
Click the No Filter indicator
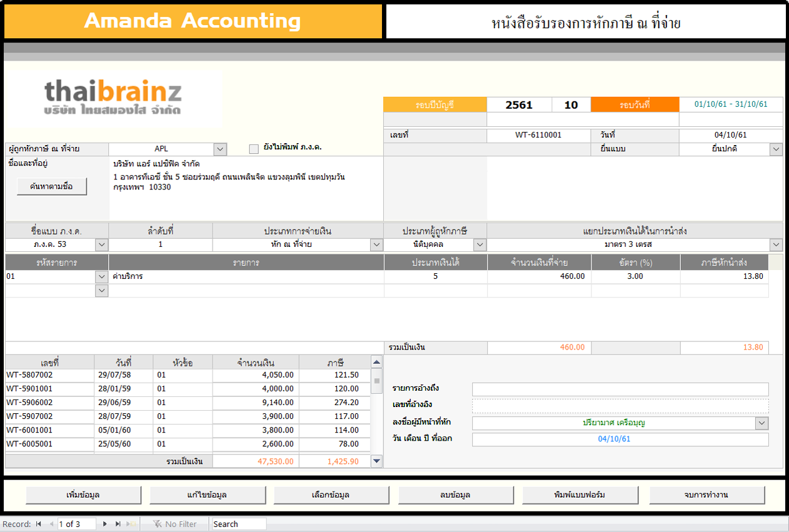(x=174, y=524)
